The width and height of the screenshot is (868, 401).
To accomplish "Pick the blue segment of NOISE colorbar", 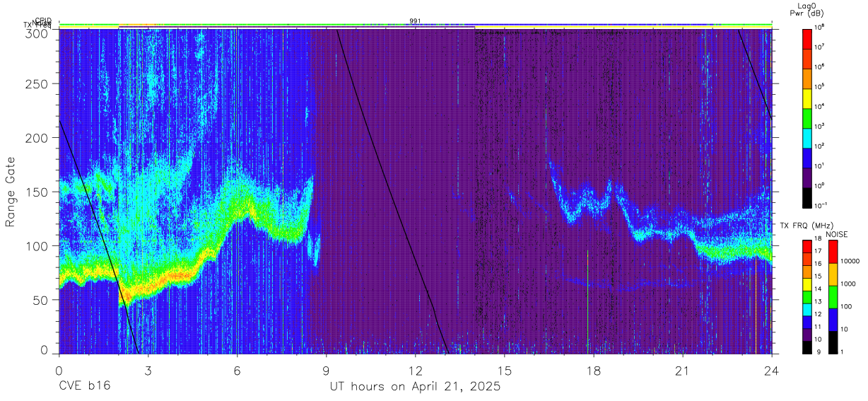I will (x=833, y=320).
